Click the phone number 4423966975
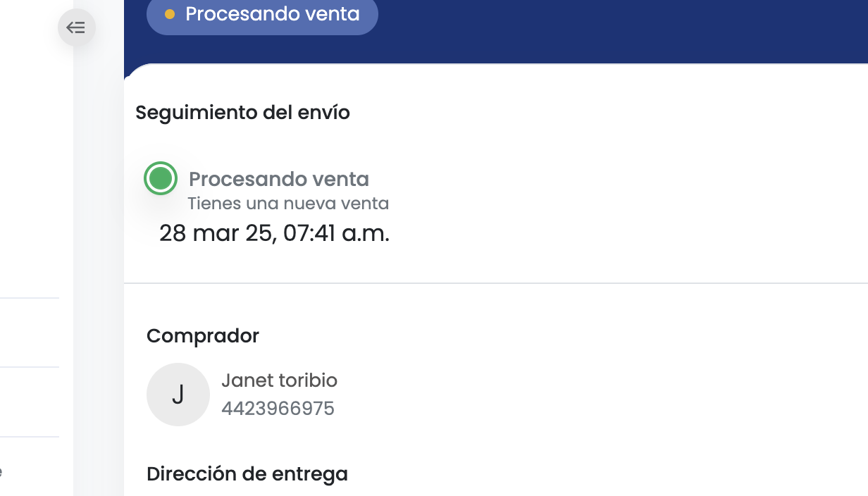The height and width of the screenshot is (496, 868). 278,409
